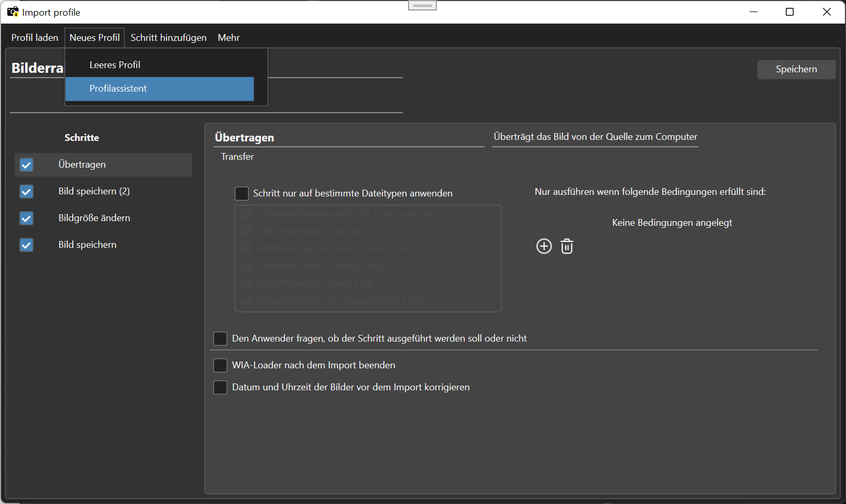Disable the Bildgröße ändern step
The image size is (846, 504).
26,218
